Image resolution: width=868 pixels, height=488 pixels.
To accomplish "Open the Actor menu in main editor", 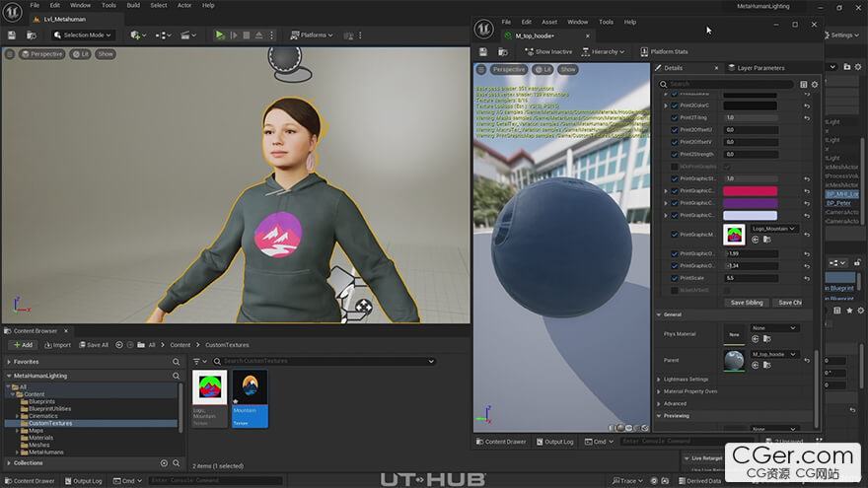I will pos(184,6).
